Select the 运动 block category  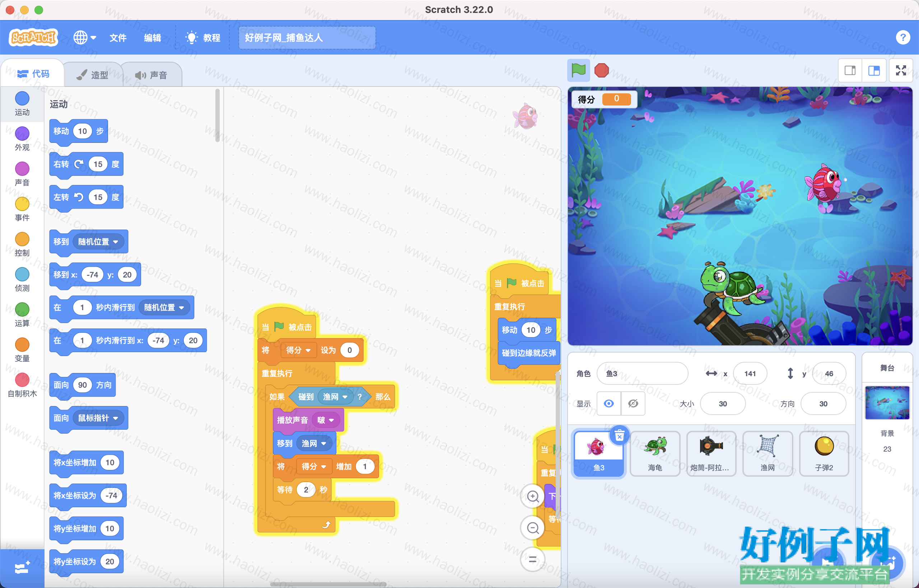(x=22, y=103)
